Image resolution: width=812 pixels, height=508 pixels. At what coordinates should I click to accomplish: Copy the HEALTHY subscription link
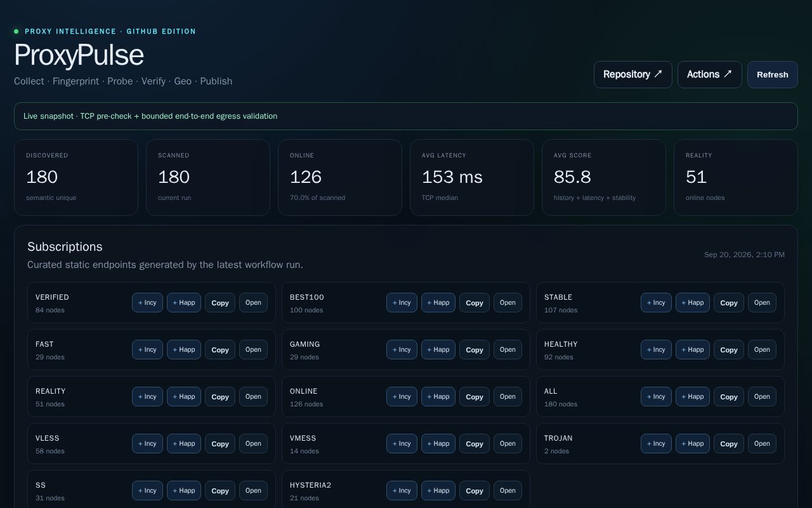click(729, 350)
